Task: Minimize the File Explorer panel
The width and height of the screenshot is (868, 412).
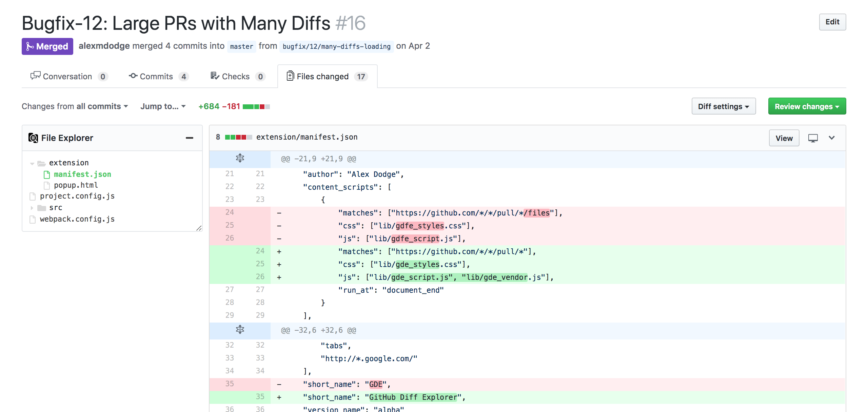Action: tap(189, 138)
